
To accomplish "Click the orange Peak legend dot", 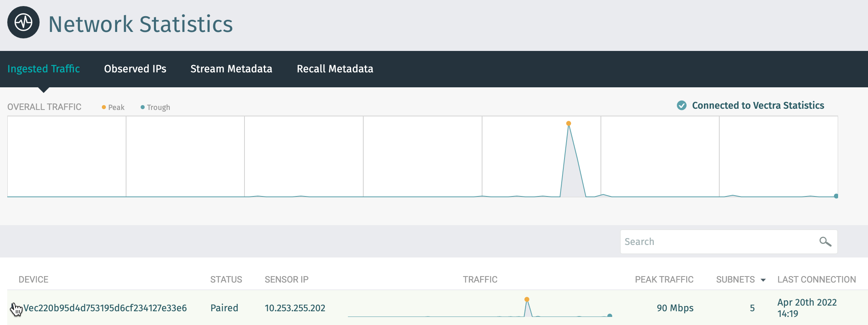I will (104, 107).
